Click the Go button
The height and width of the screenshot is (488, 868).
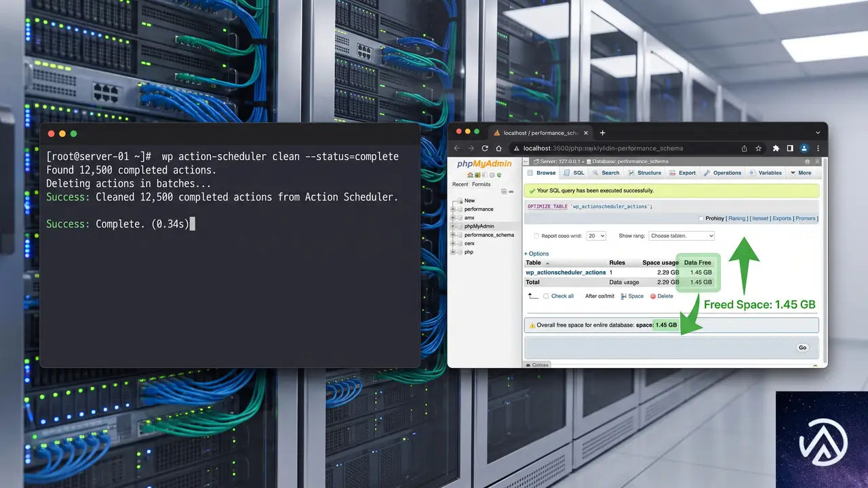(802, 348)
